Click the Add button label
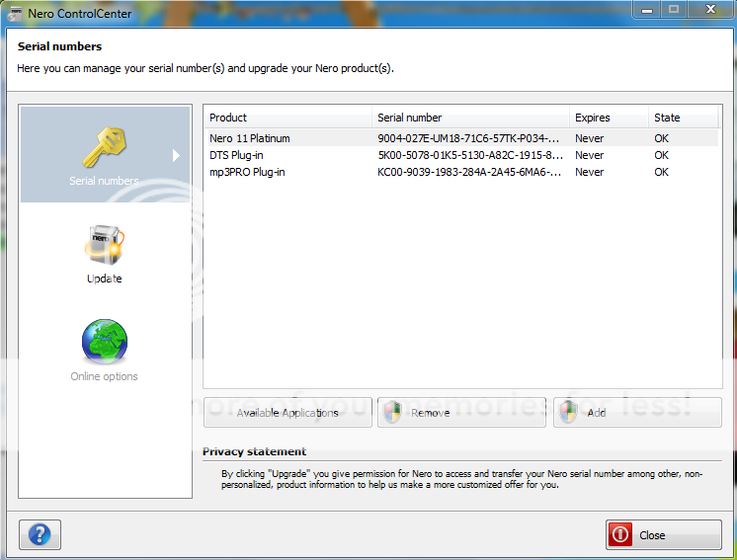 [597, 413]
